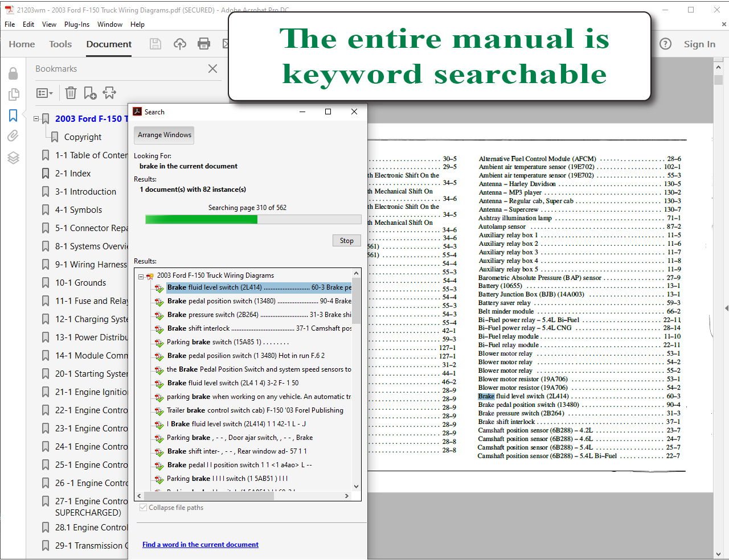Click the Copyright bookmark icon
This screenshot has width=729, height=560.
(x=55, y=137)
